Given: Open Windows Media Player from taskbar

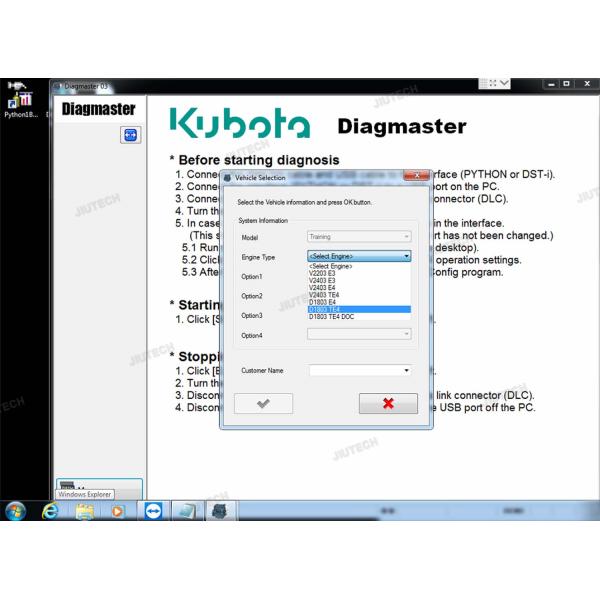Looking at the screenshot, I should click(118, 510).
